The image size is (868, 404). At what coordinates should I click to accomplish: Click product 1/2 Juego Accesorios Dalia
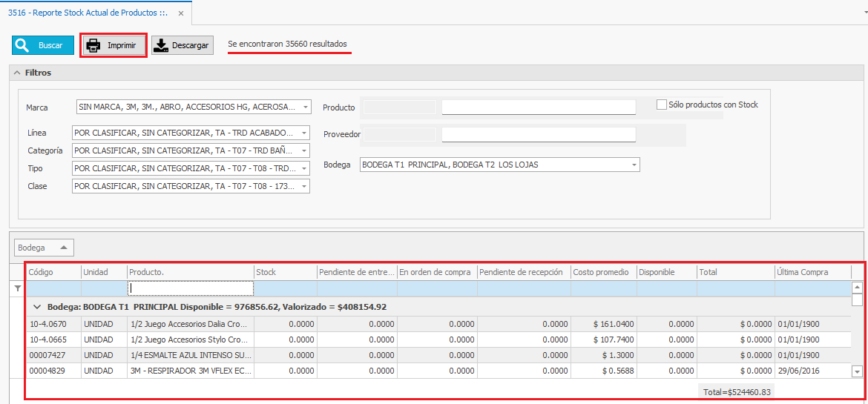191,324
